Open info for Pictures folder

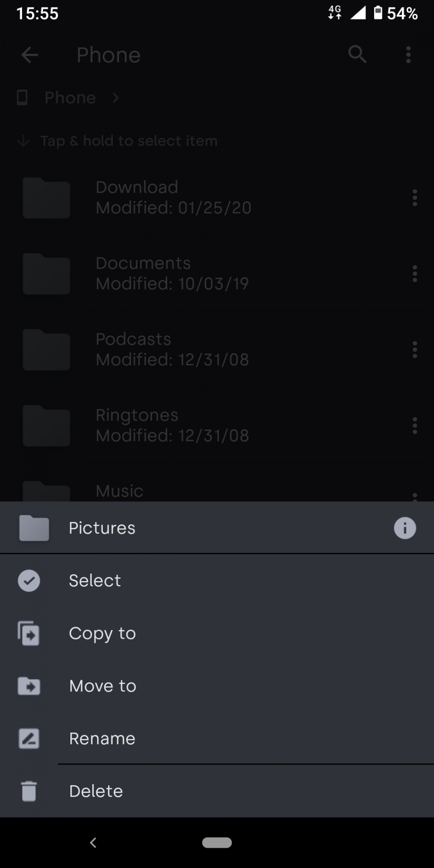click(x=404, y=528)
